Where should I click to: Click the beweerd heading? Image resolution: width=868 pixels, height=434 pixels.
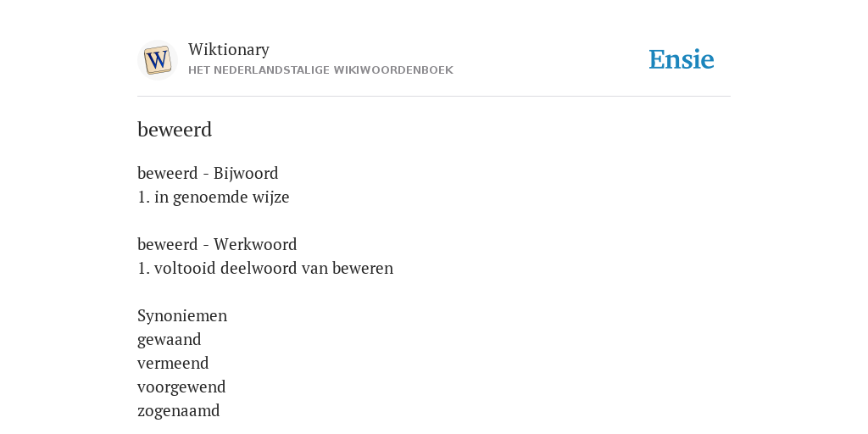[x=175, y=130]
